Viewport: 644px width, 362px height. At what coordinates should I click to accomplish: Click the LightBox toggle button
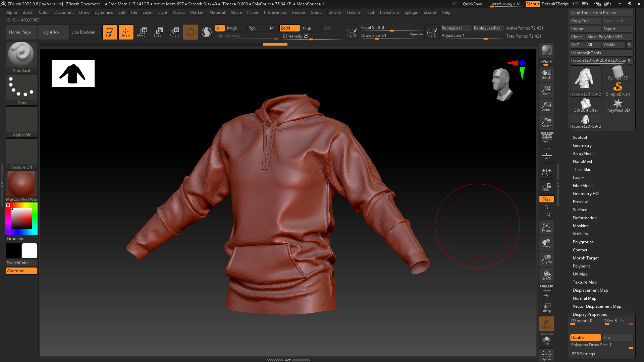point(51,32)
